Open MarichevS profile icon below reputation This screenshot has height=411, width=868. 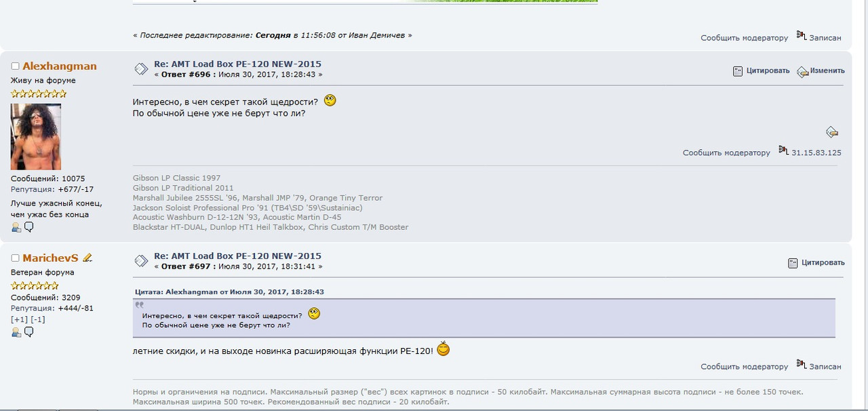[16, 332]
